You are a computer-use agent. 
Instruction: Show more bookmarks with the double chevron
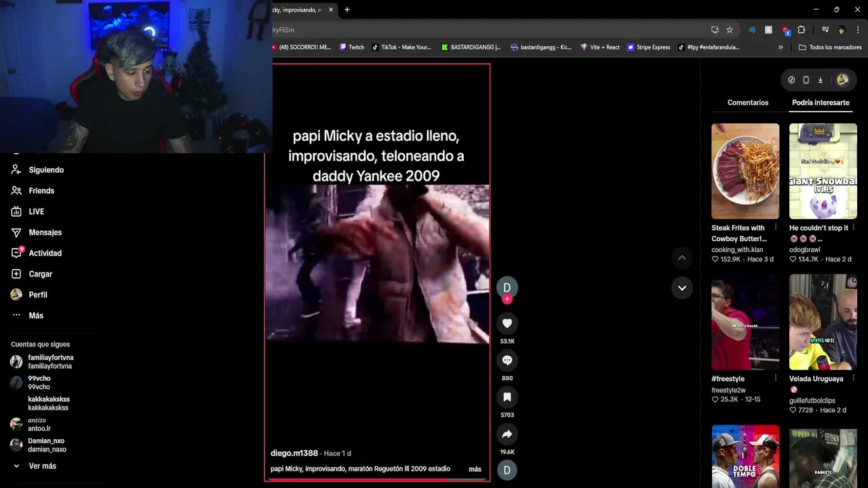(781, 47)
